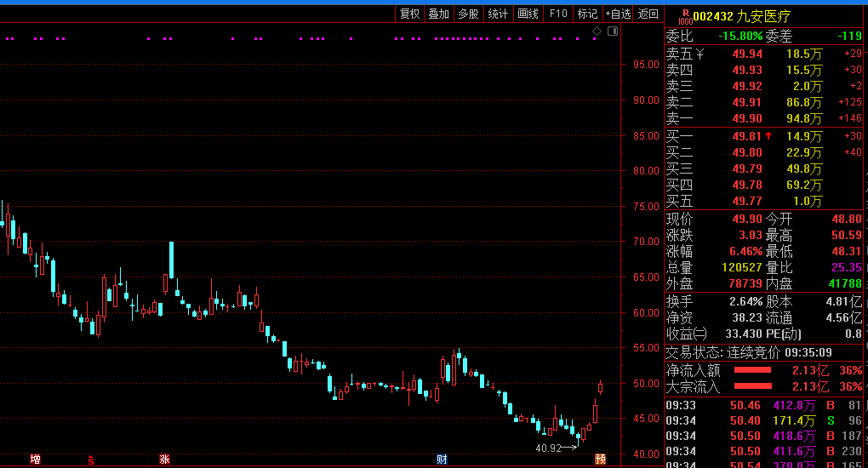Expand the ¥ symbol next to 卖五

pos(700,54)
